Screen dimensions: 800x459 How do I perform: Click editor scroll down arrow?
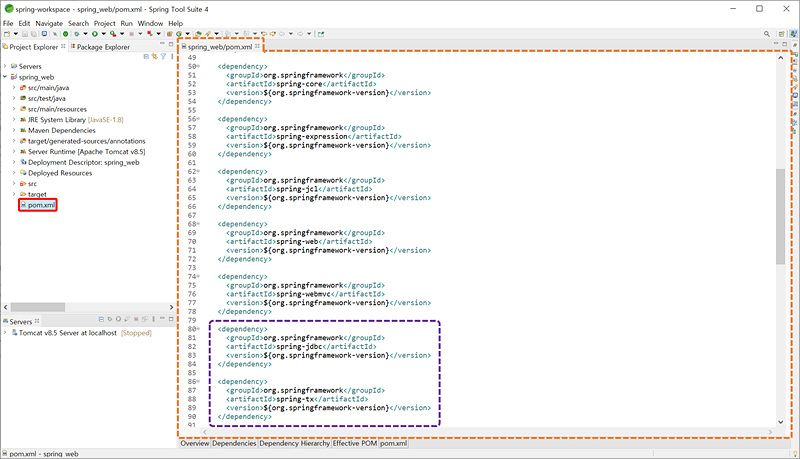(x=780, y=422)
